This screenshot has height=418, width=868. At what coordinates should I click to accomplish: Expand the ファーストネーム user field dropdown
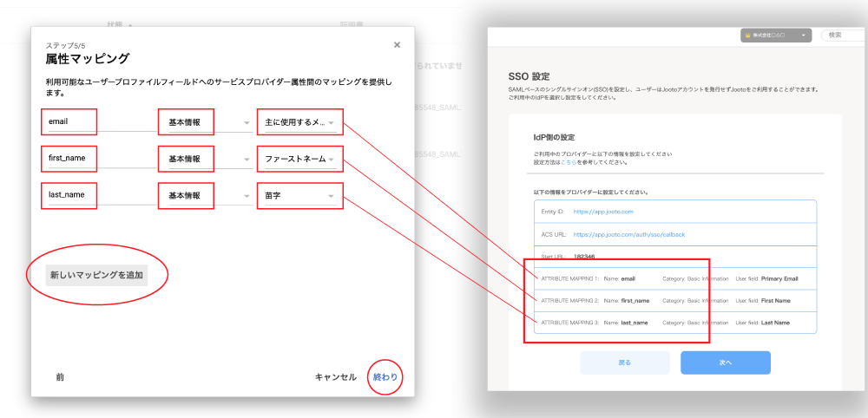pos(300,160)
